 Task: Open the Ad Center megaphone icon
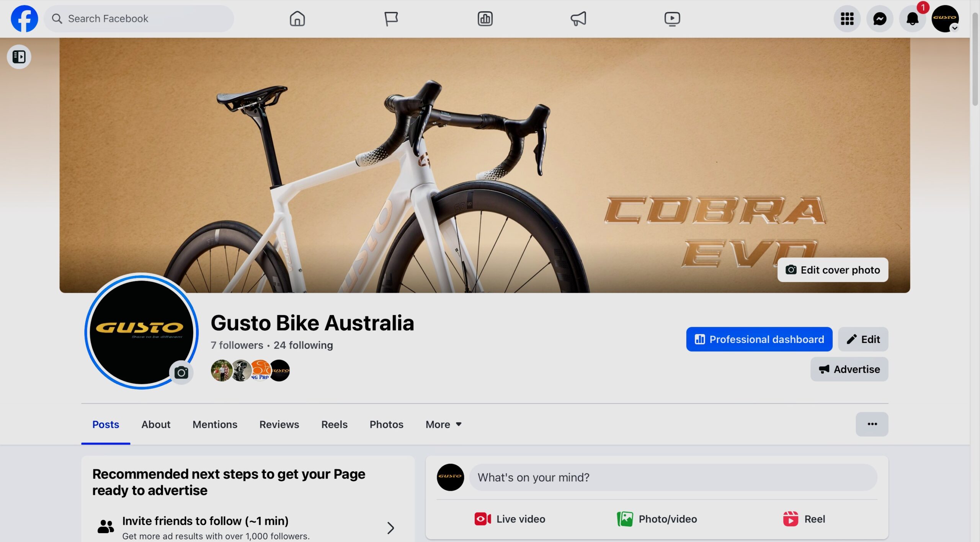tap(578, 18)
